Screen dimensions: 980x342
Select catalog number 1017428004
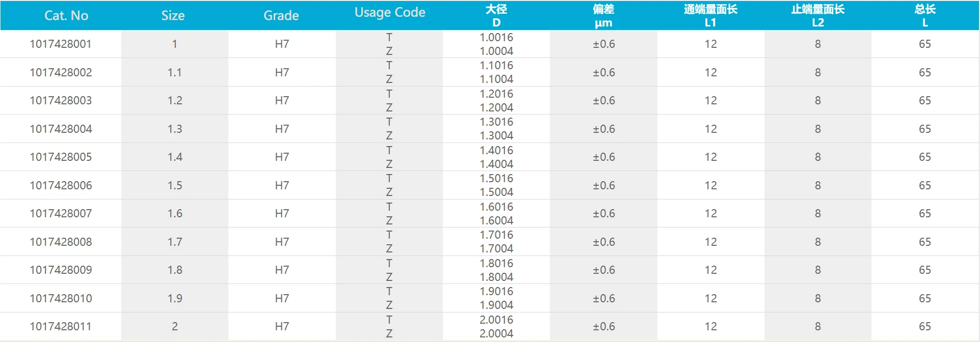pyautogui.click(x=61, y=129)
